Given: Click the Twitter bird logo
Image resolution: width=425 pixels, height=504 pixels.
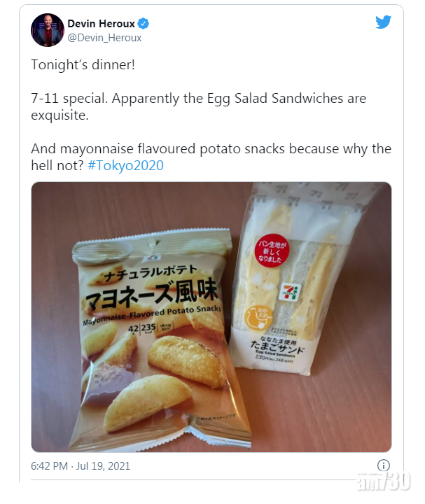Looking at the screenshot, I should click(x=383, y=22).
